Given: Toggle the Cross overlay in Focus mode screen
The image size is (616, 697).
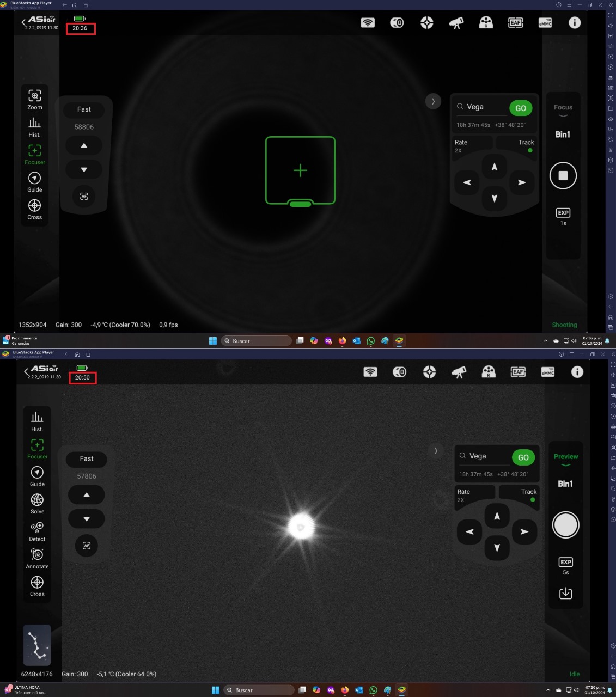Looking at the screenshot, I should point(35,210).
